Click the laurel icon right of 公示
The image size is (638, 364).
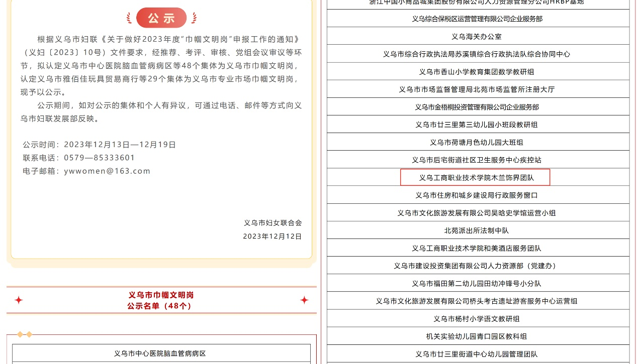click(x=194, y=18)
